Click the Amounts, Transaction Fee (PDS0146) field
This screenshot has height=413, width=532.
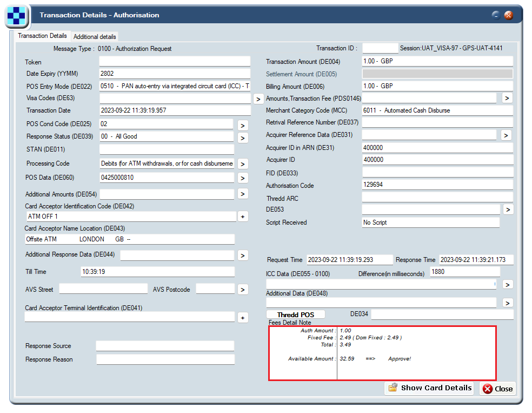pos(429,98)
